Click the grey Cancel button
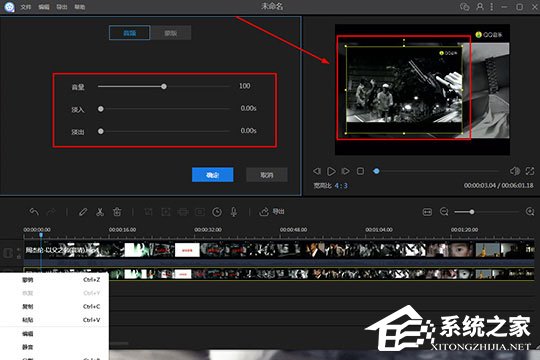Image resolution: width=540 pixels, height=360 pixels. (x=267, y=175)
